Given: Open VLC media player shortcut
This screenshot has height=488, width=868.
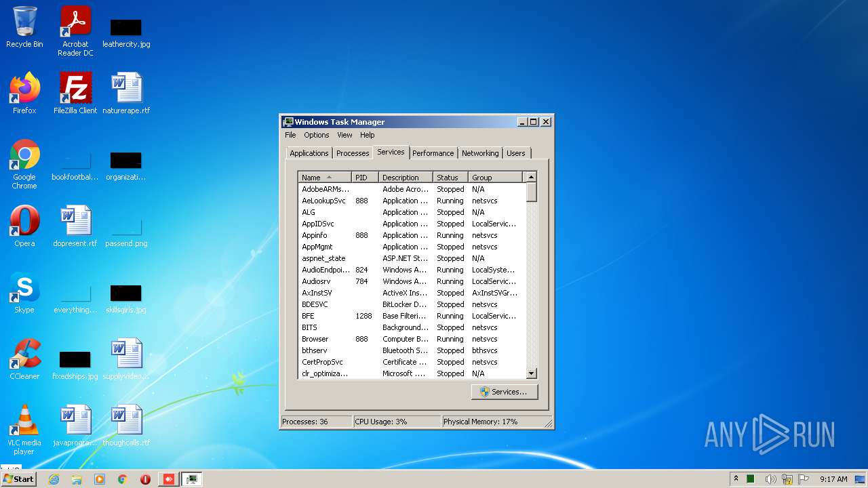Looking at the screenshot, I should 24,430.
